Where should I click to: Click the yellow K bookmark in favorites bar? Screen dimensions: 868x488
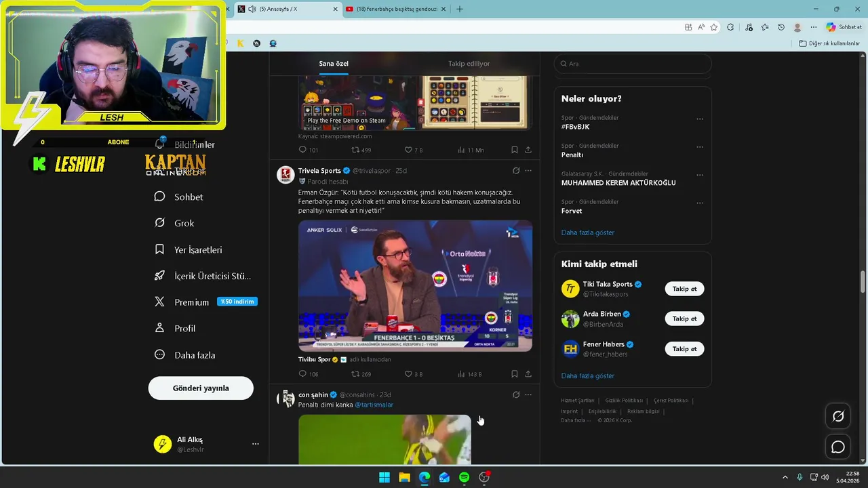click(x=240, y=43)
